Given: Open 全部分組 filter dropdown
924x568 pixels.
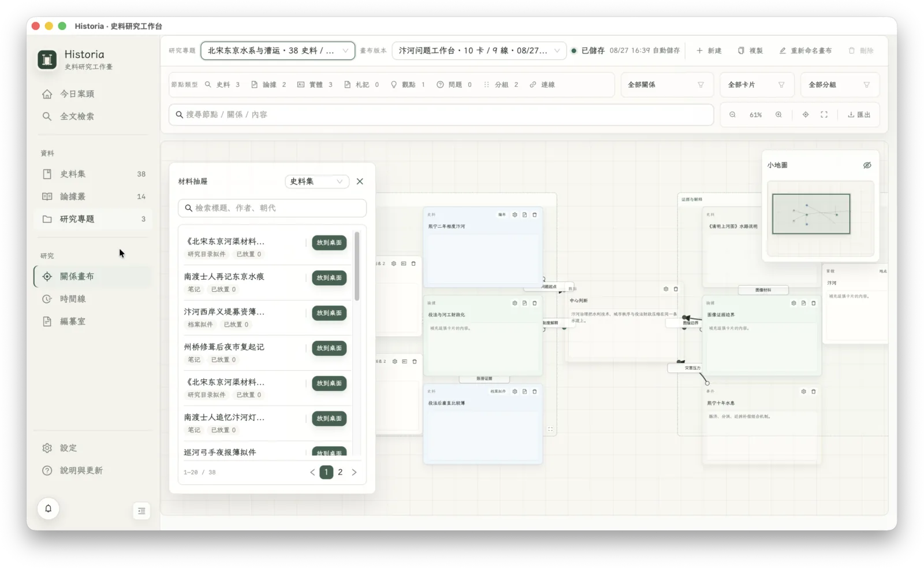Looking at the screenshot, I should 840,84.
